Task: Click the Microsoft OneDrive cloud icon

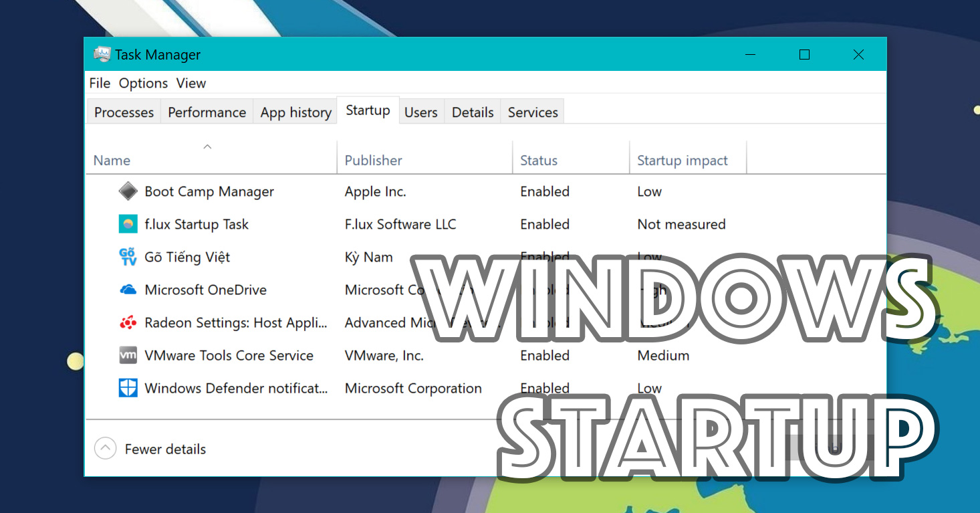Action: pos(128,290)
